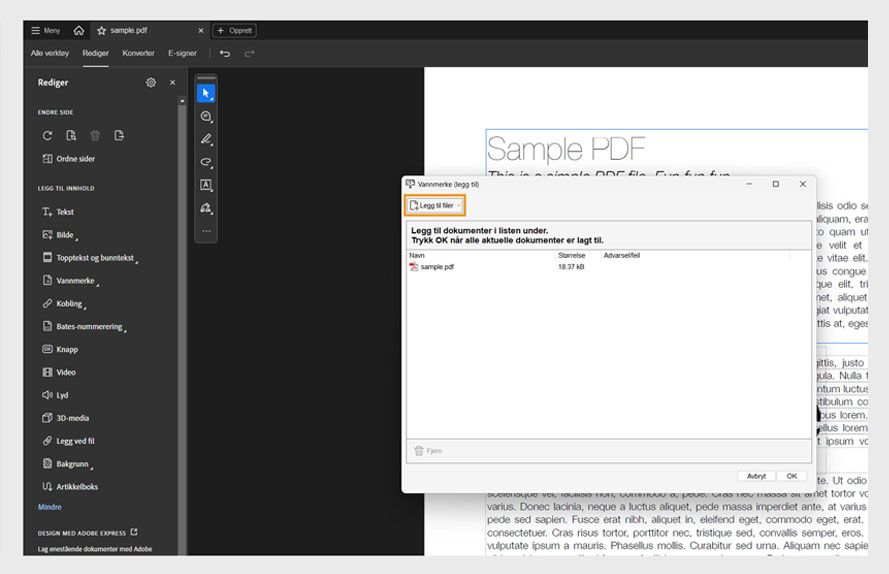The height and width of the screenshot is (574, 889).
Task: Undo the last action
Action: coord(225,53)
